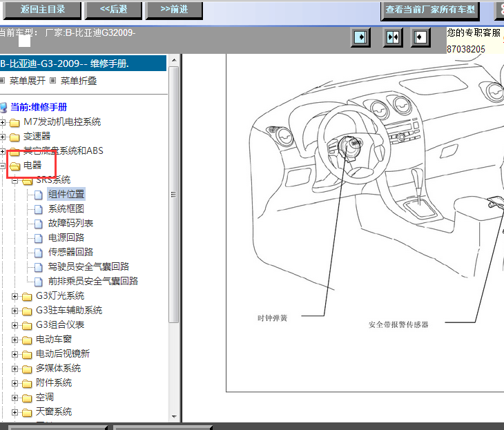Expand the 空调 folder node
This screenshot has width=504, height=430.
[x=14, y=398]
